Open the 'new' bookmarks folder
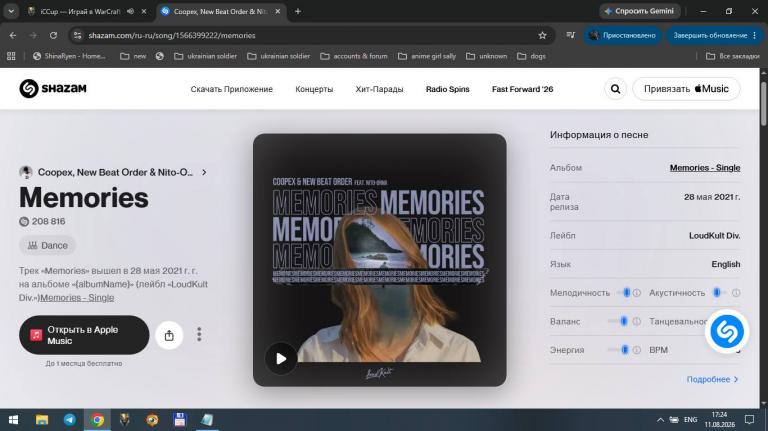The height and width of the screenshot is (431, 768). click(133, 56)
